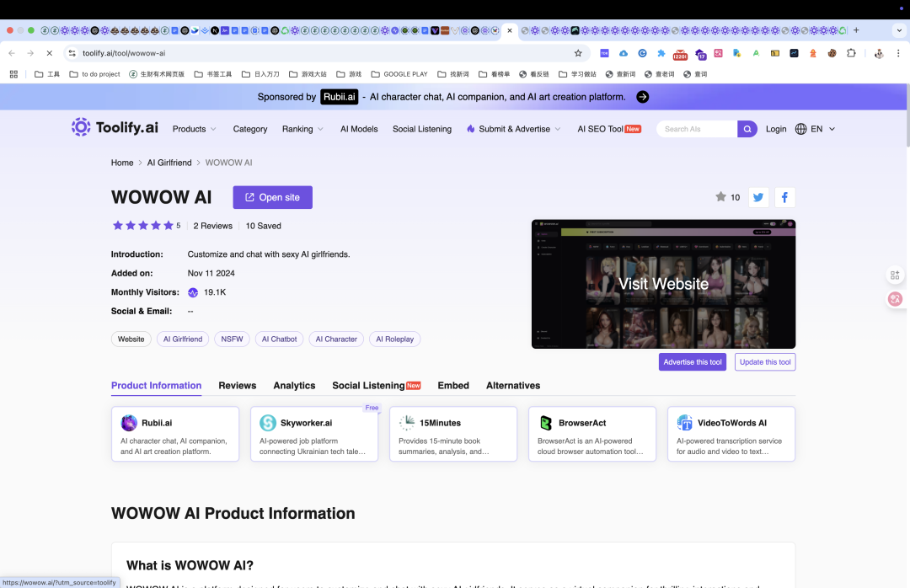Click the 2 Reviews text
Viewport: 910px width, 588px height.
coord(213,226)
